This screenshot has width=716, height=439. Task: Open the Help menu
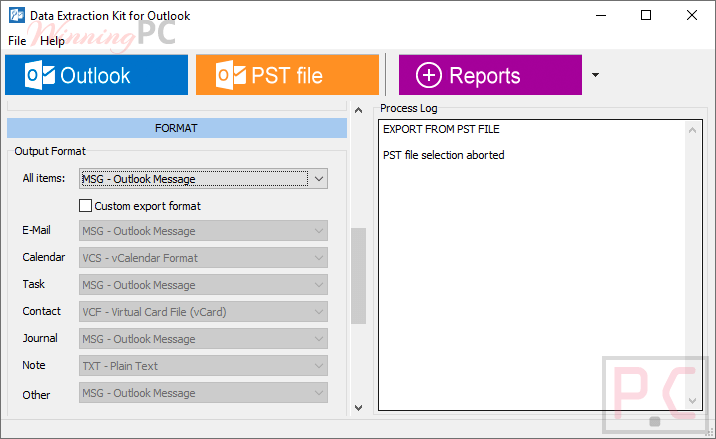(52, 41)
